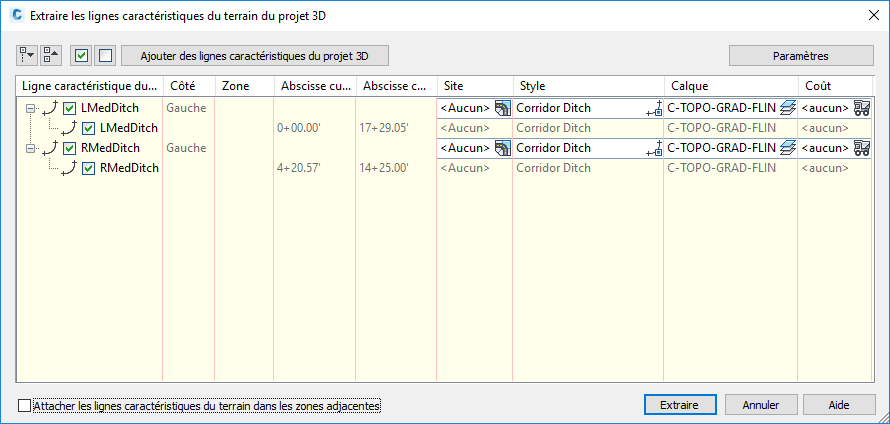Uncheck the child RMedDitch checkbox
This screenshot has width=890, height=424.
[x=89, y=168]
